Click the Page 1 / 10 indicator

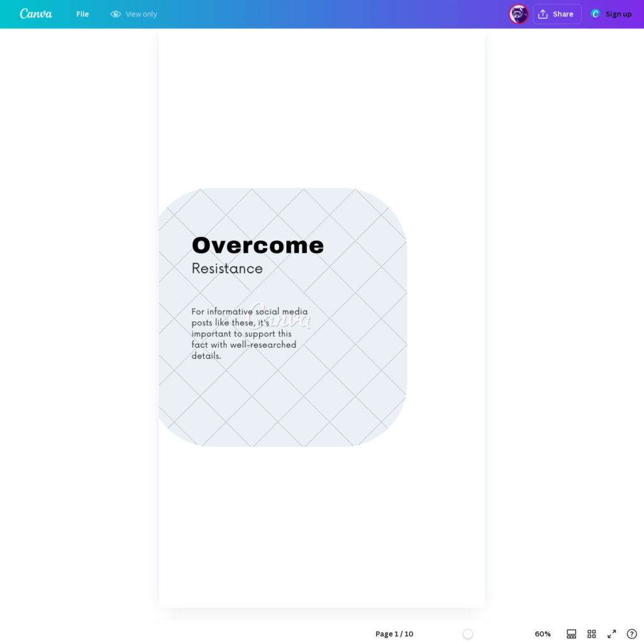point(394,634)
